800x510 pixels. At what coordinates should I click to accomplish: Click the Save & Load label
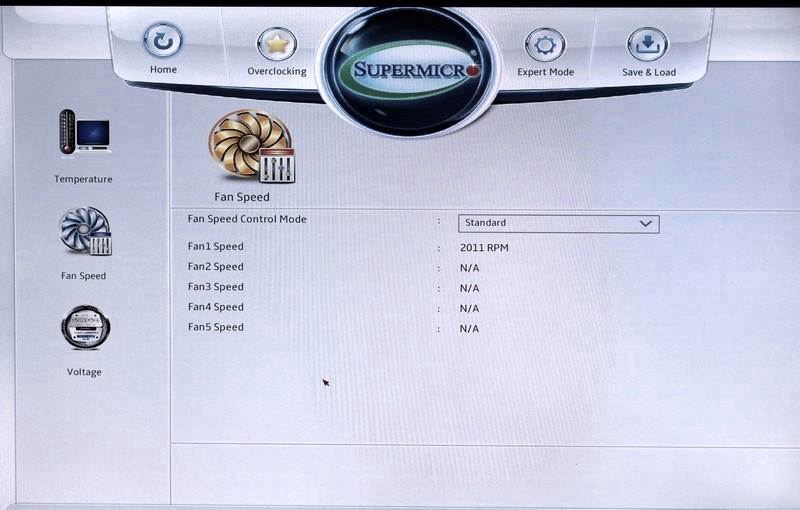click(649, 72)
